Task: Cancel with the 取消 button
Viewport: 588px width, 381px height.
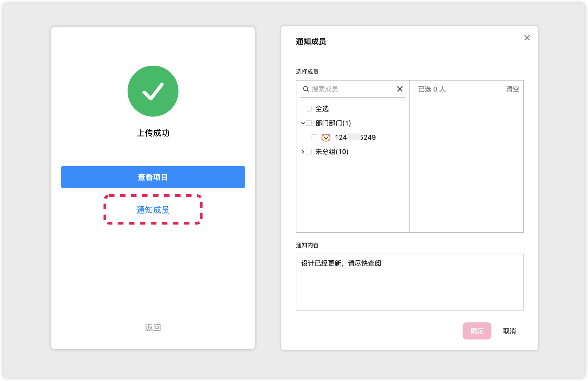Action: [x=509, y=331]
